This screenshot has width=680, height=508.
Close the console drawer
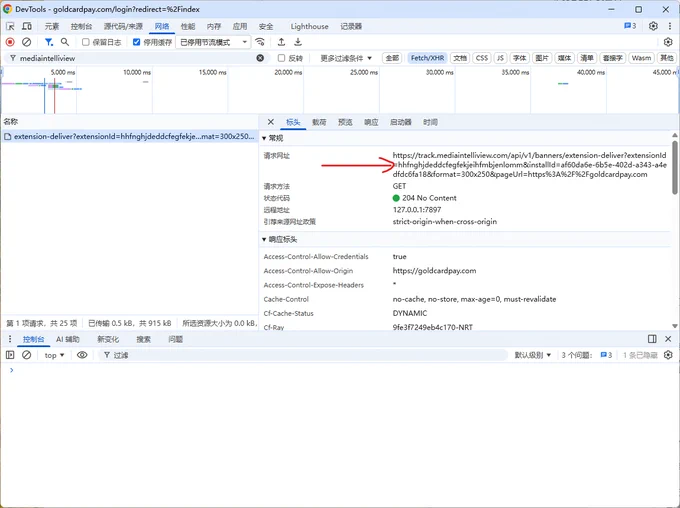tap(668, 339)
